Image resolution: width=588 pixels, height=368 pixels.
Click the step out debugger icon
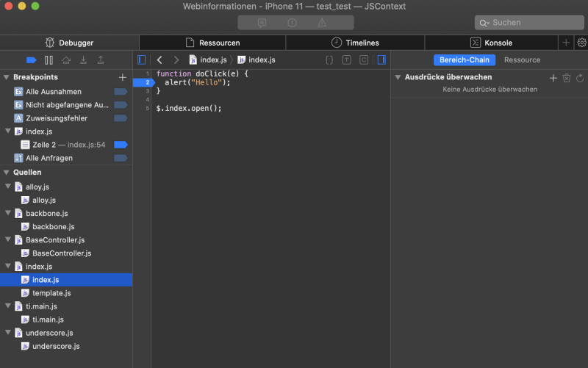point(101,59)
